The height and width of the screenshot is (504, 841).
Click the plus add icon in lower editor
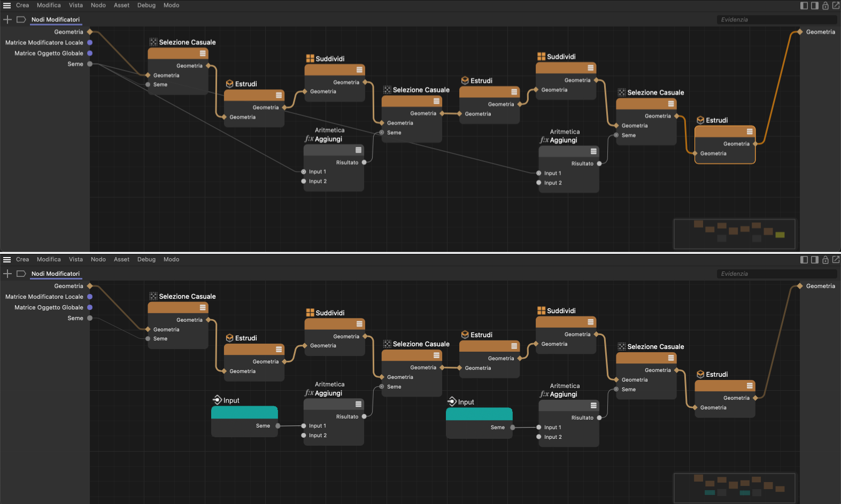pyautogui.click(x=7, y=274)
